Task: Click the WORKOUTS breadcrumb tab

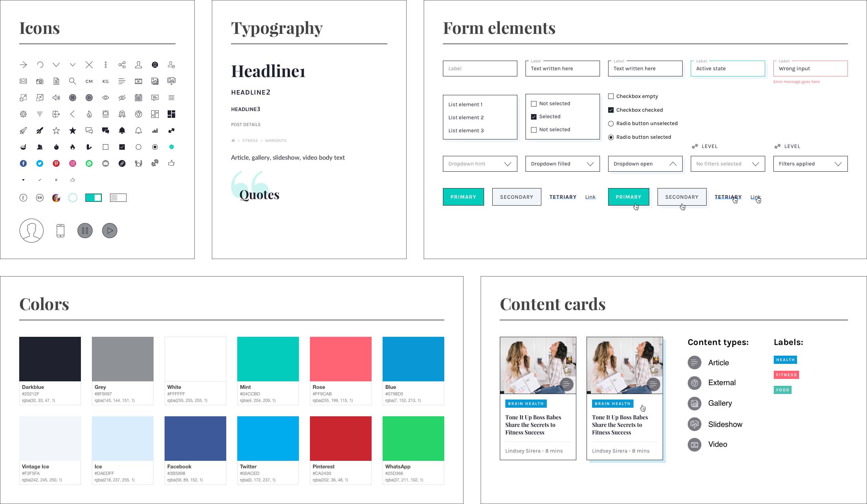Action: 275,140
